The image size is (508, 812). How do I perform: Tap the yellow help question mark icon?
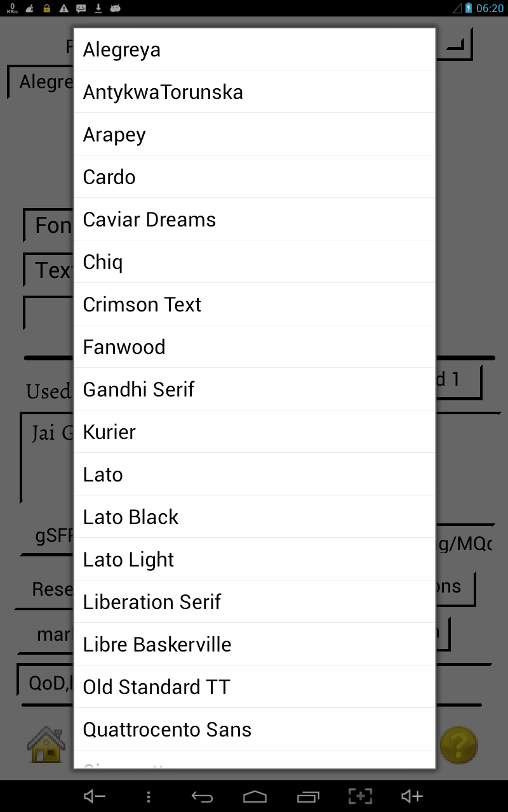[x=458, y=745]
